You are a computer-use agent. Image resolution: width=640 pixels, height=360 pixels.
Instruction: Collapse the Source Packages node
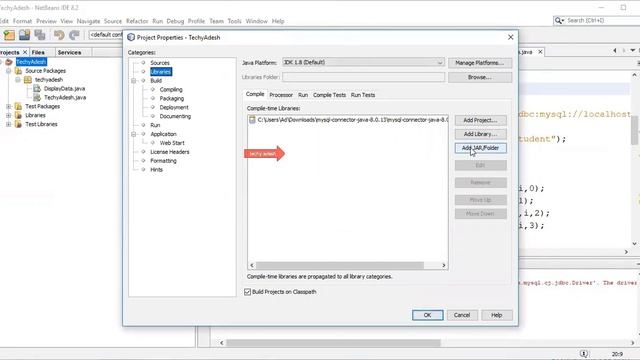(8, 71)
